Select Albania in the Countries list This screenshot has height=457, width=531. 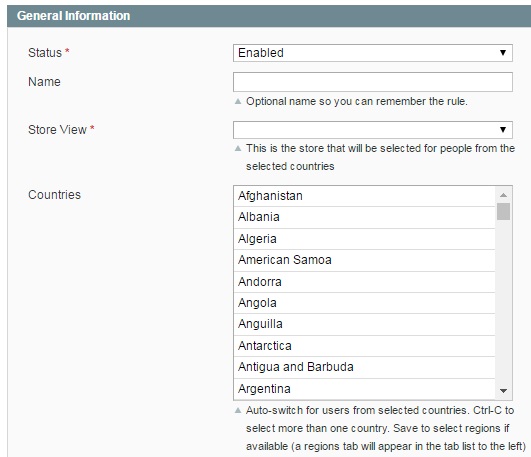364,217
